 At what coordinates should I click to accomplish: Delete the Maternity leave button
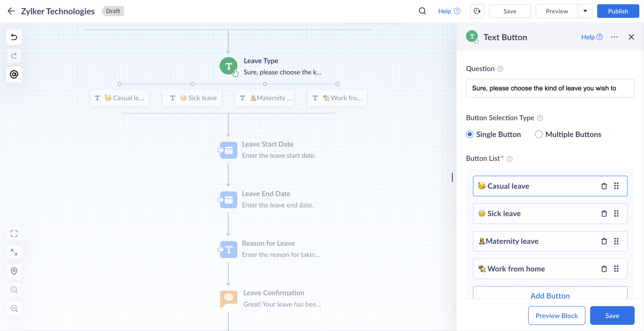point(604,241)
